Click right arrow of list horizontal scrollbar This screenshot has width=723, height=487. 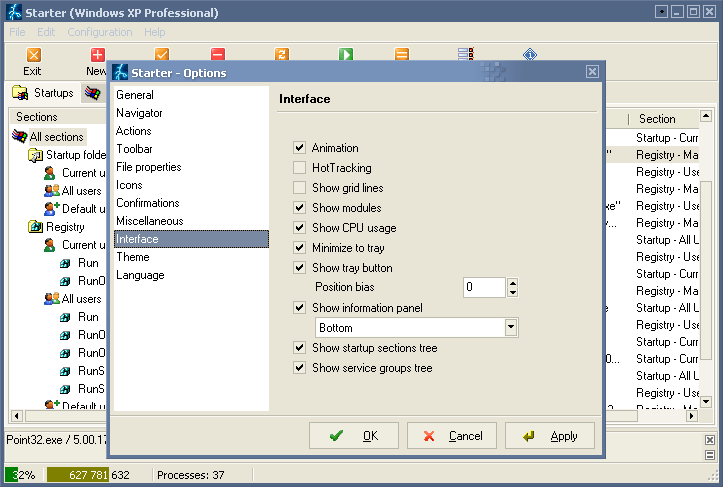tap(691, 416)
